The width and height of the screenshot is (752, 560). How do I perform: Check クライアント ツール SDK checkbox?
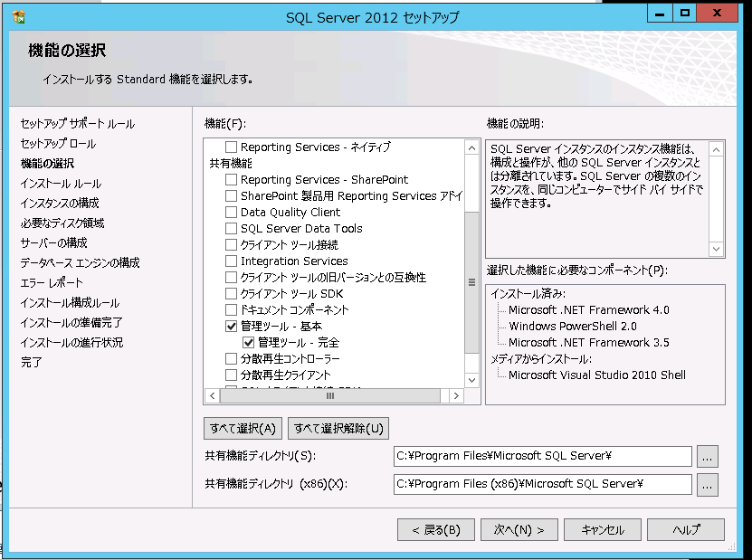pyautogui.click(x=231, y=293)
